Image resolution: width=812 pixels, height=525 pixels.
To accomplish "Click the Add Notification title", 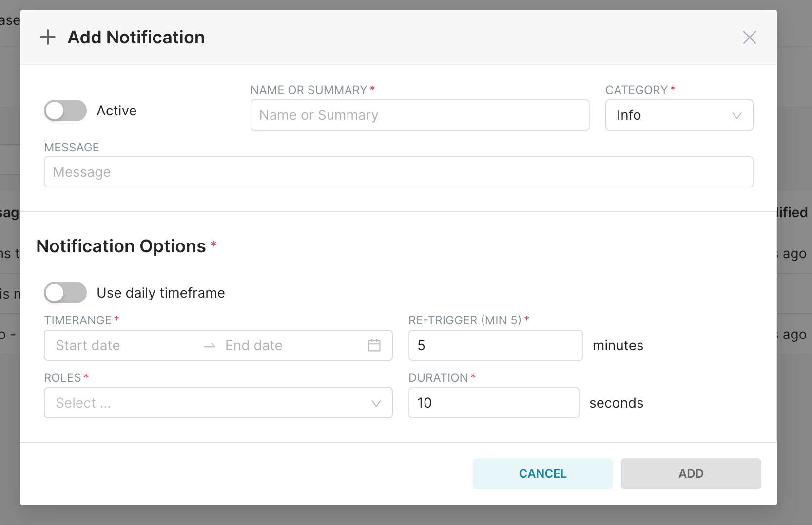I will [135, 37].
